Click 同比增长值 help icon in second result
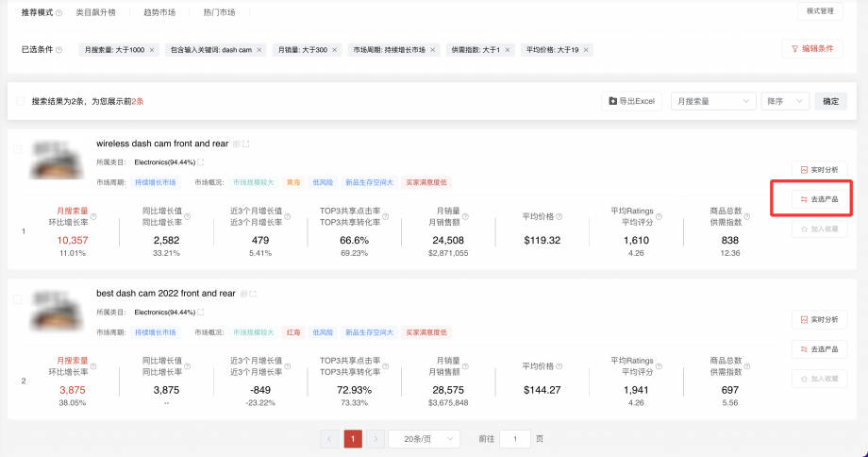The width and height of the screenshot is (868, 457). tap(188, 366)
